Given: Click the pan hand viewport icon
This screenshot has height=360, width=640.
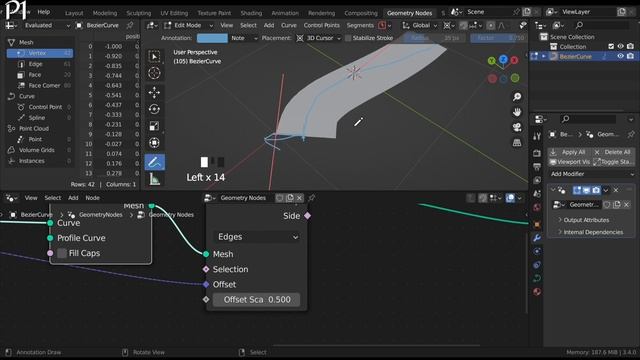Looking at the screenshot, I should click(517, 112).
